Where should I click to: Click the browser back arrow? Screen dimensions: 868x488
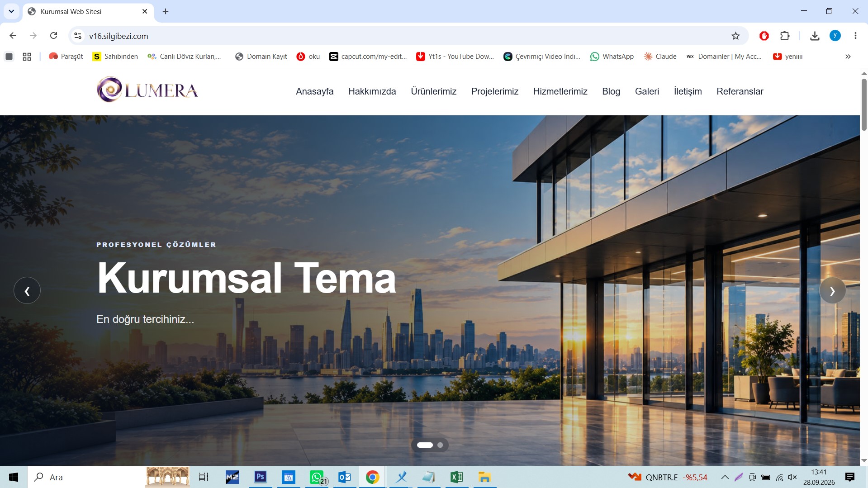(x=13, y=36)
